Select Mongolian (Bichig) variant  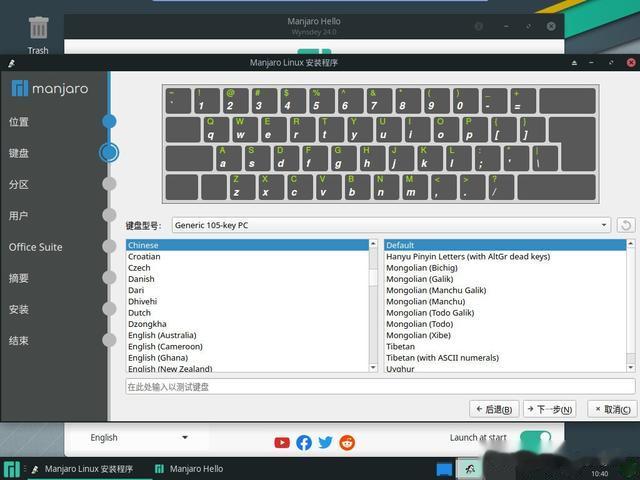(505, 268)
